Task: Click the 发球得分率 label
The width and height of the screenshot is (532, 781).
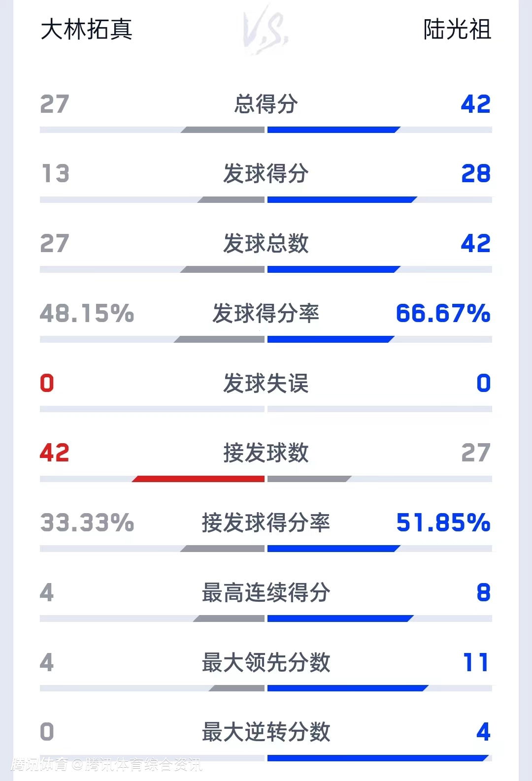Action: [x=266, y=314]
